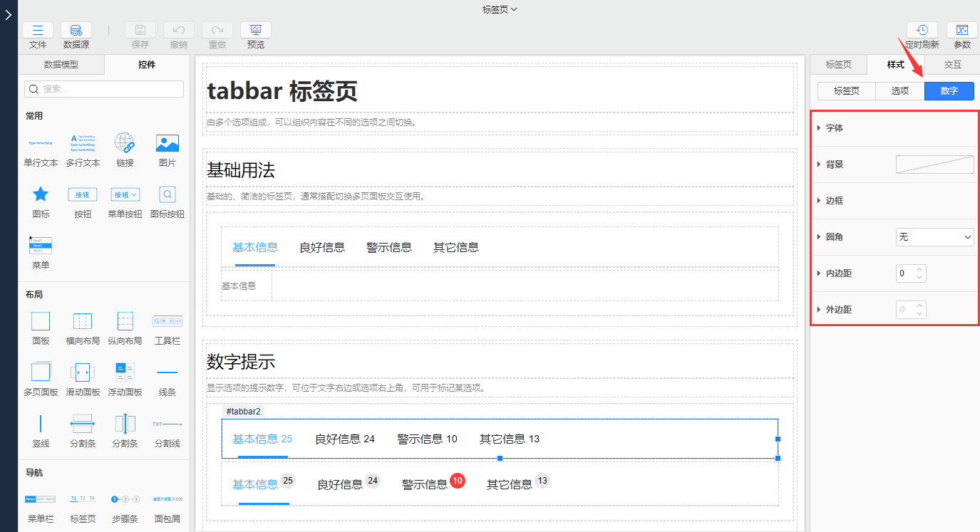Choose the 多页面板 multi-page panel widget
This screenshot has height=532, width=980.
[41, 372]
